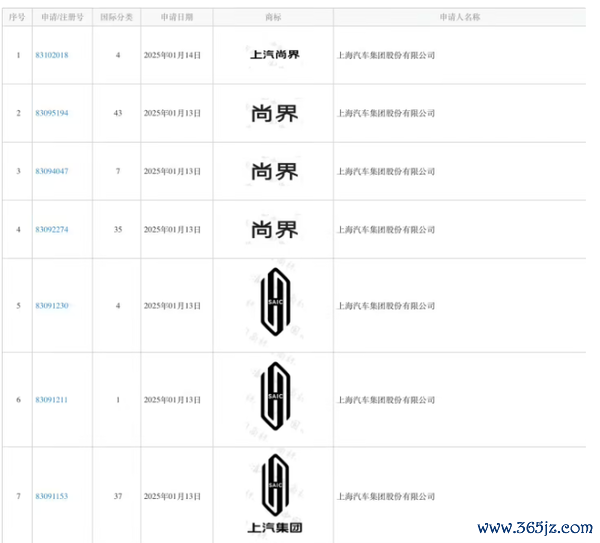Select the application date in row 6
This screenshot has width=600, height=543.
tap(172, 400)
